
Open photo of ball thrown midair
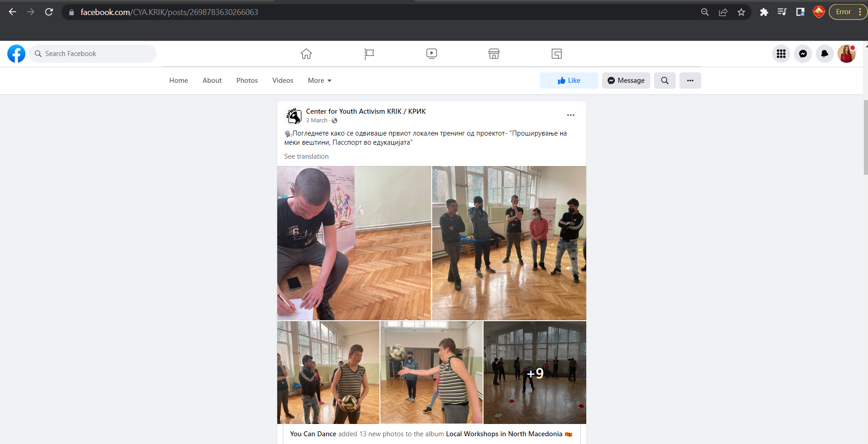coord(431,373)
